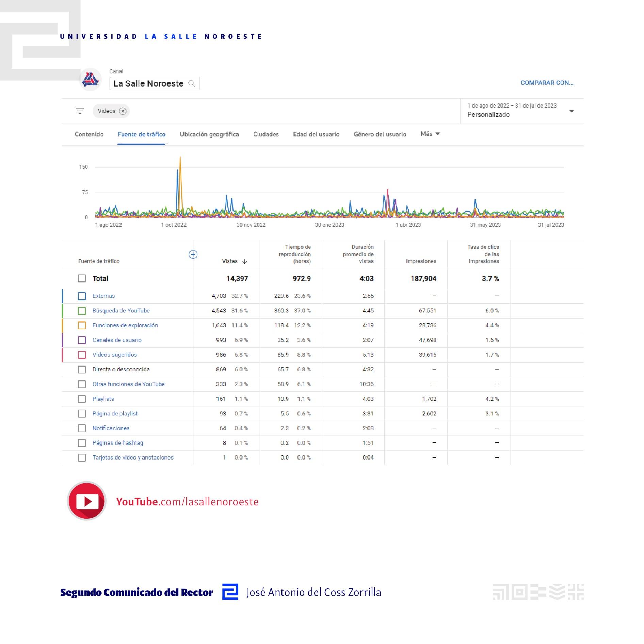Screen dimensions: 644x644
Task: Click Duración promedio de vistas header
Action: click(358, 254)
